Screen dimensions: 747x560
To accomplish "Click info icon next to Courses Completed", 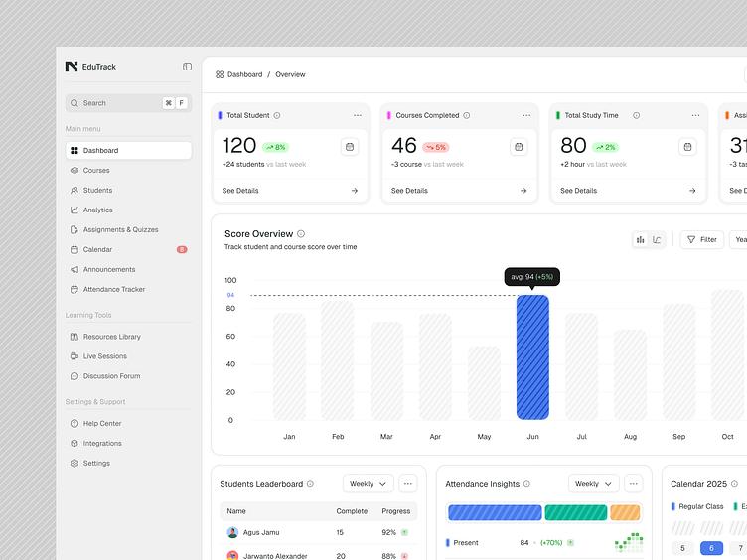I will coord(467,116).
